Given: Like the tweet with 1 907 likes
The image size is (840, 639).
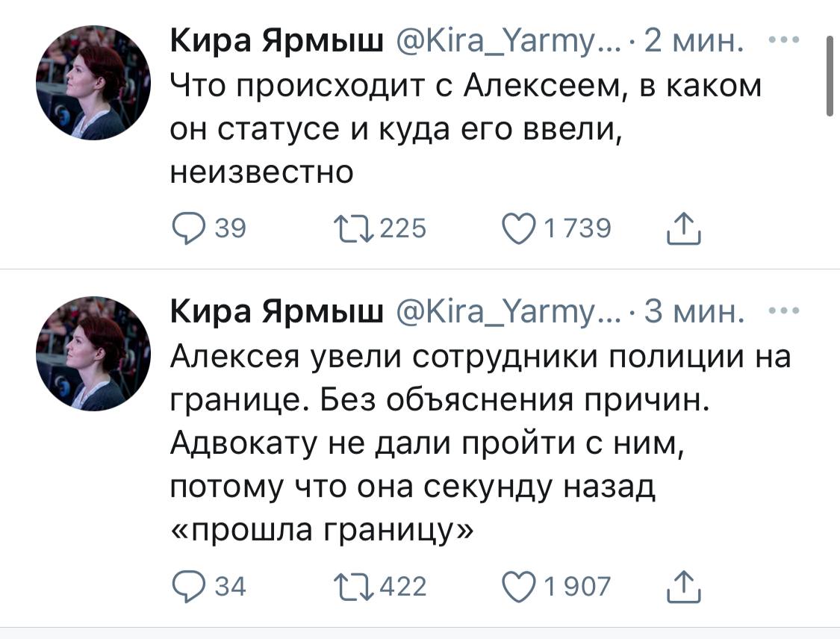Looking at the screenshot, I should (523, 587).
